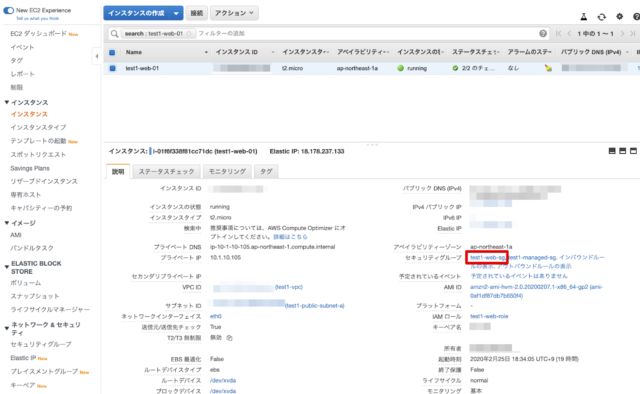Open the settings gear icon
This screenshot has height=394, width=640.
(620, 16)
